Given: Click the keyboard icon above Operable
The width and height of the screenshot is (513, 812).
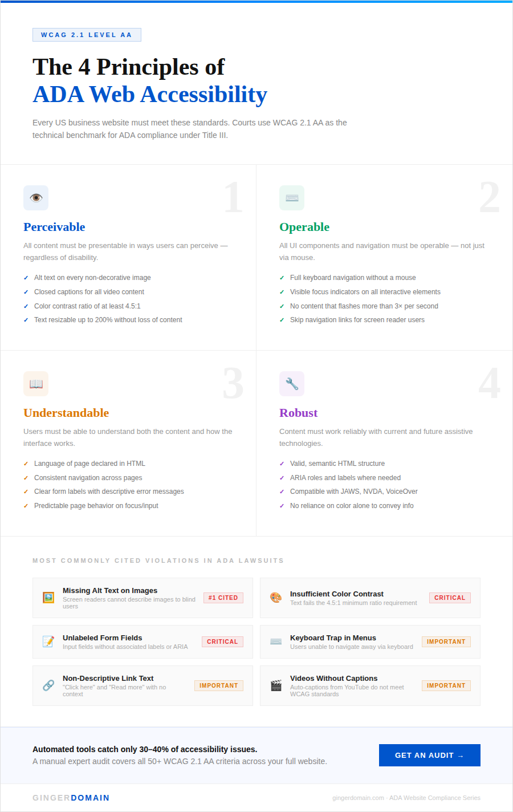Looking at the screenshot, I should pos(292,198).
